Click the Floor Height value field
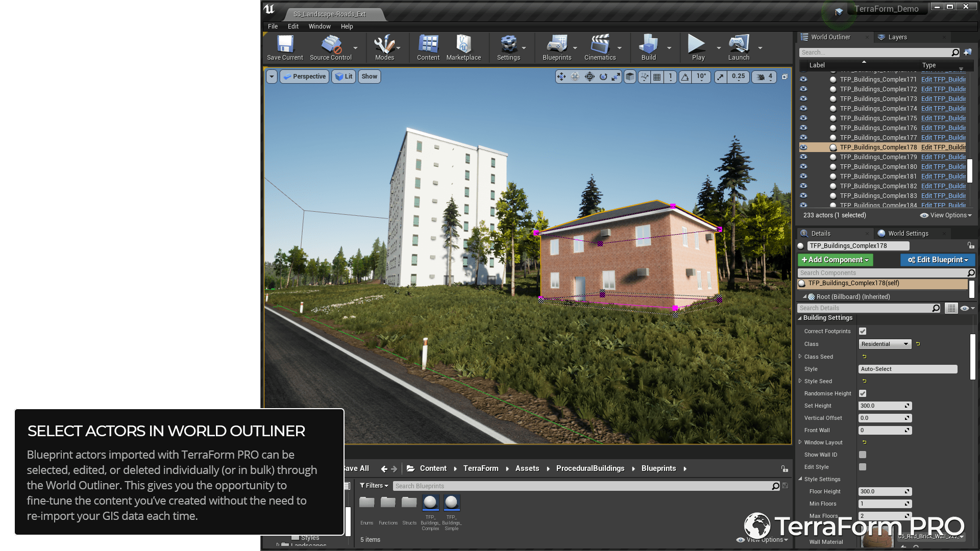This screenshot has width=980, height=551. pos(885,491)
